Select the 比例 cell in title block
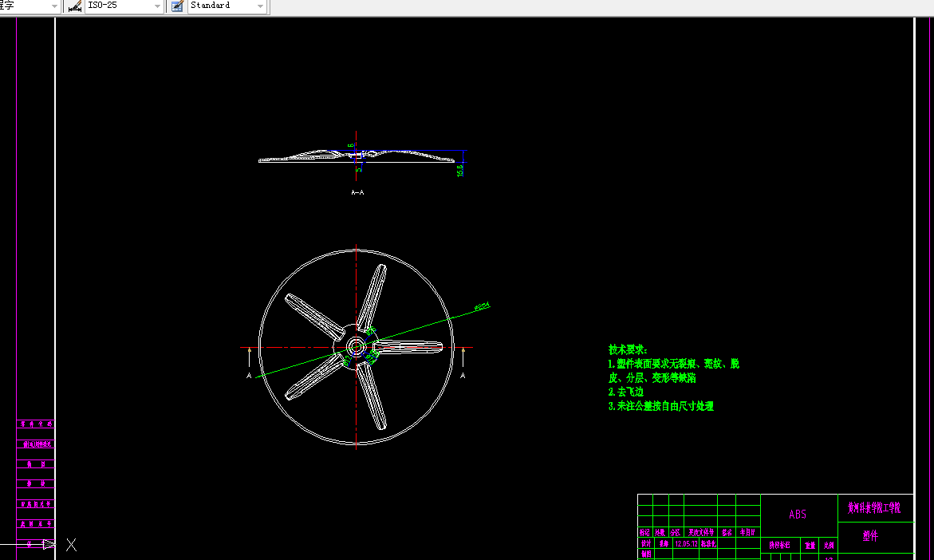Screen dimensions: 934x560 coord(829,545)
